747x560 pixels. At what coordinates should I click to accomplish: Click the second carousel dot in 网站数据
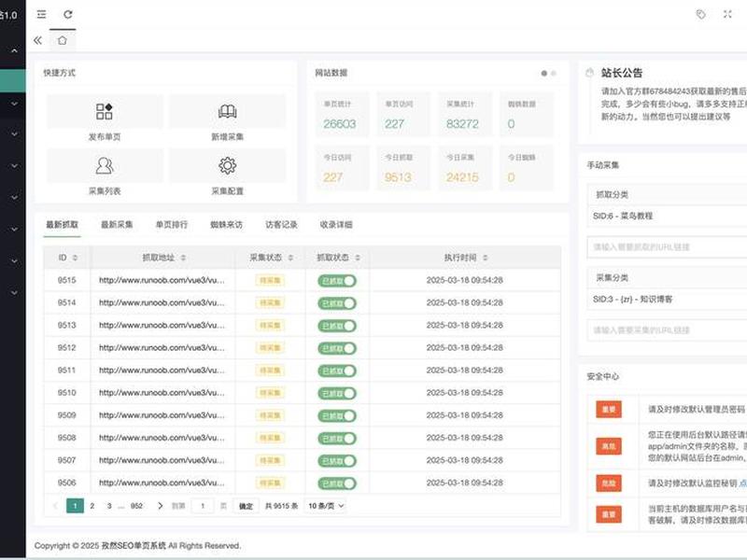554,74
